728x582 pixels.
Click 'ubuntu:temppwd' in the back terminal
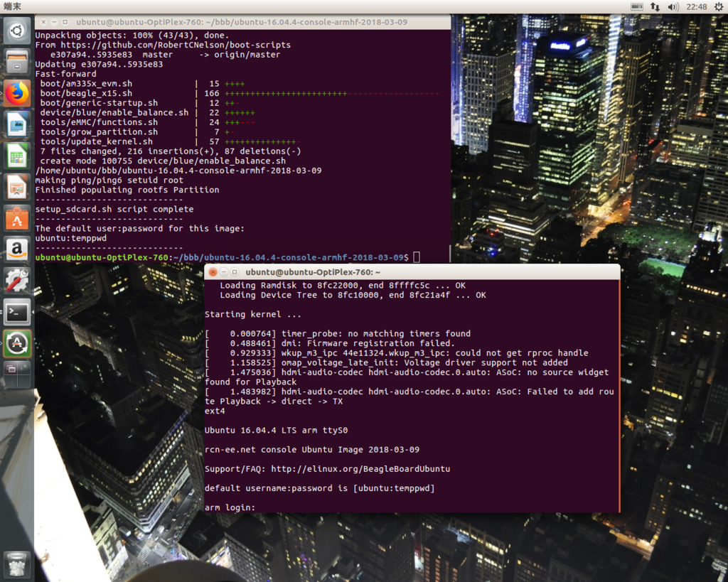pos(70,238)
